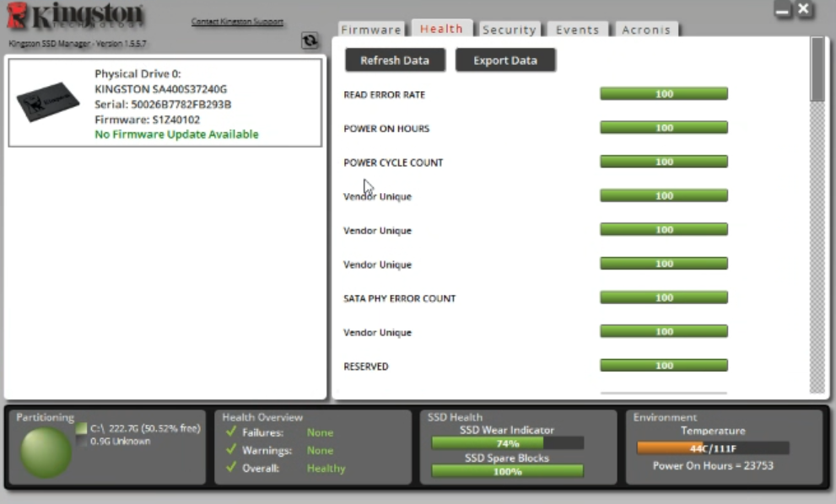The height and width of the screenshot is (504, 836).
Task: Minimize the SSD Manager window
Action: 783,9
